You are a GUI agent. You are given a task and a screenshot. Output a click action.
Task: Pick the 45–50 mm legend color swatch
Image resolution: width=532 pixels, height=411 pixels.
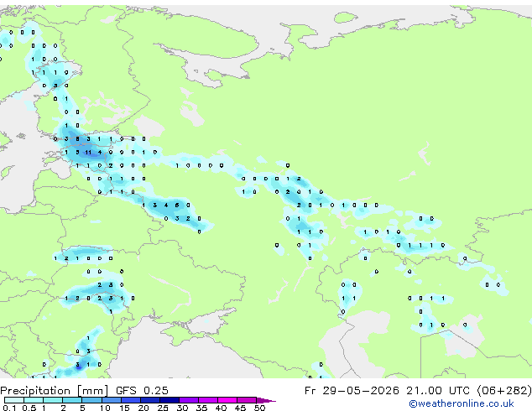point(247,400)
